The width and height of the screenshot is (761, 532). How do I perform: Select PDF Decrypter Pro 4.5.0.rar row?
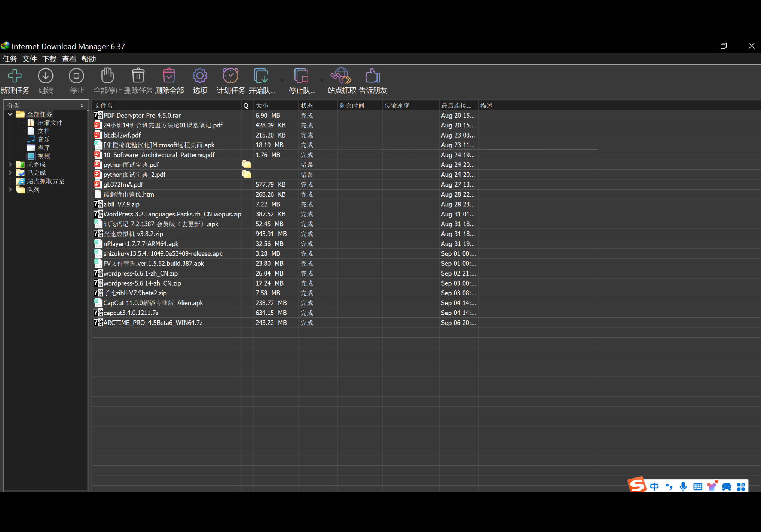pyautogui.click(x=345, y=116)
